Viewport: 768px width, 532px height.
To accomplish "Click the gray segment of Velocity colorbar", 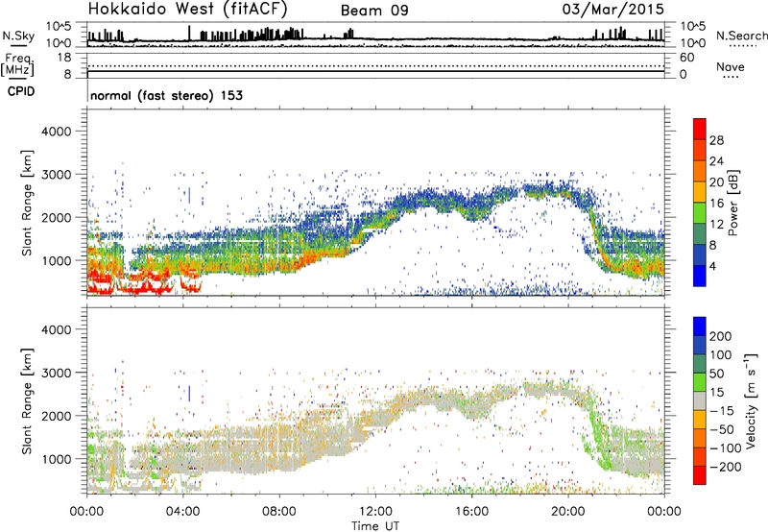I will (x=700, y=401).
